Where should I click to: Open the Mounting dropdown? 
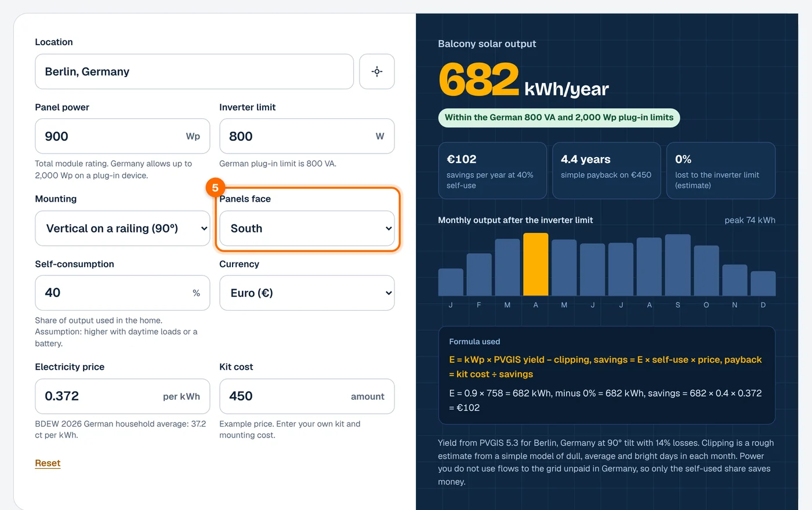[122, 228]
